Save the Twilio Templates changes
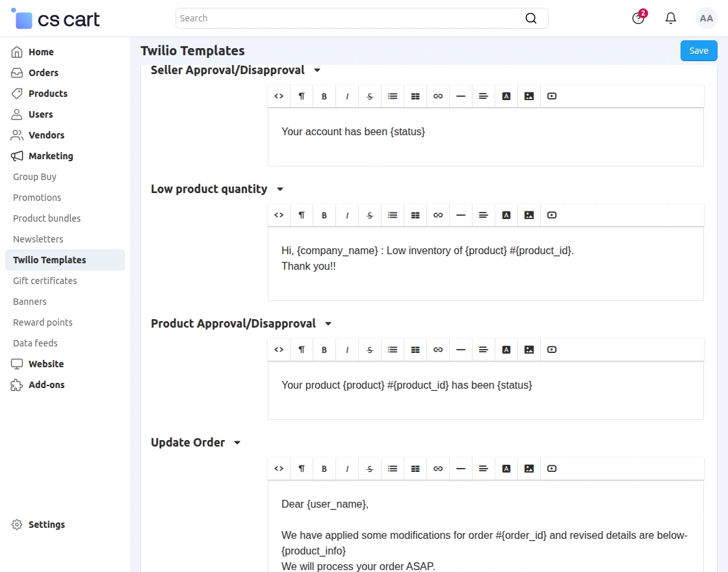Image resolution: width=728 pixels, height=572 pixels. tap(698, 50)
